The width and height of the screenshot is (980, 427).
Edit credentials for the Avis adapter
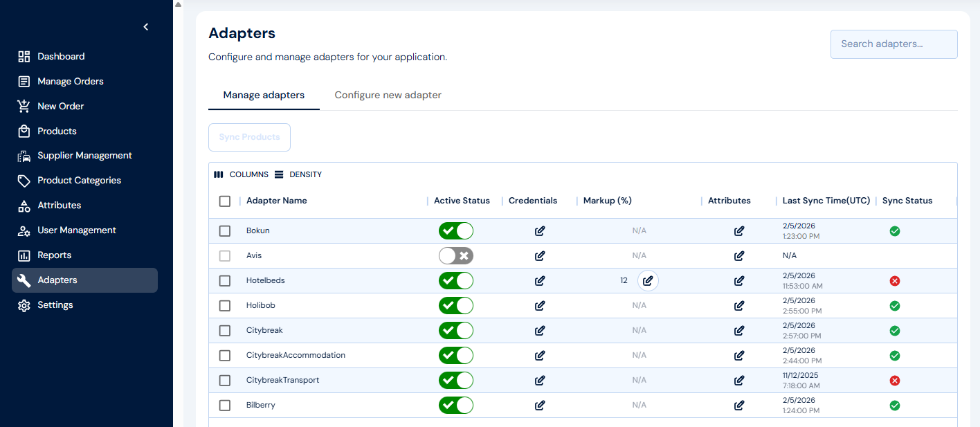point(540,256)
